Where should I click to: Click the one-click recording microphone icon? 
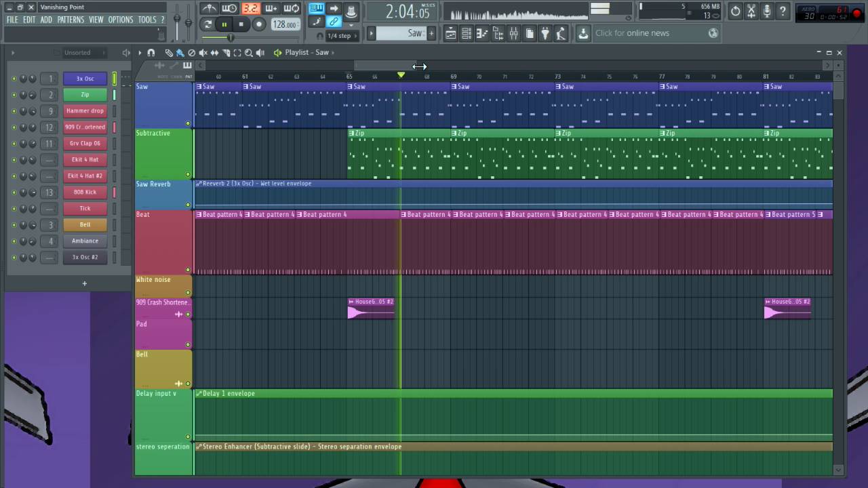(767, 11)
